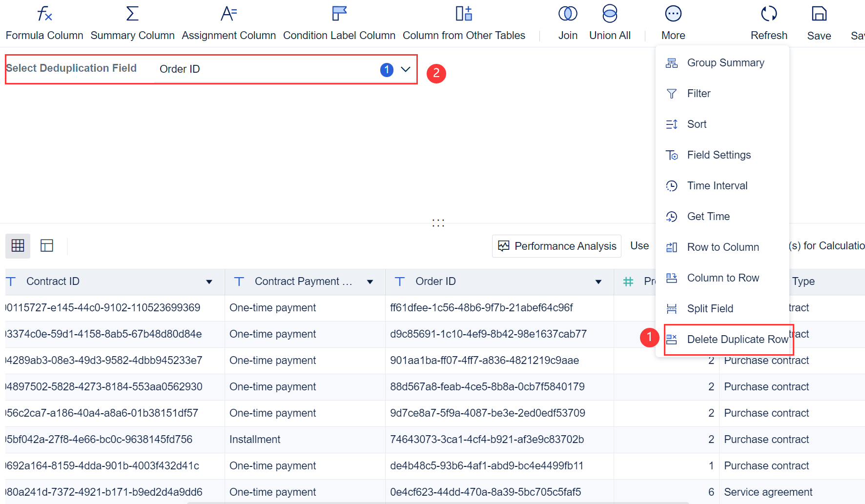The height and width of the screenshot is (504, 865).
Task: Expand the Contract ID column menu
Action: (x=209, y=282)
